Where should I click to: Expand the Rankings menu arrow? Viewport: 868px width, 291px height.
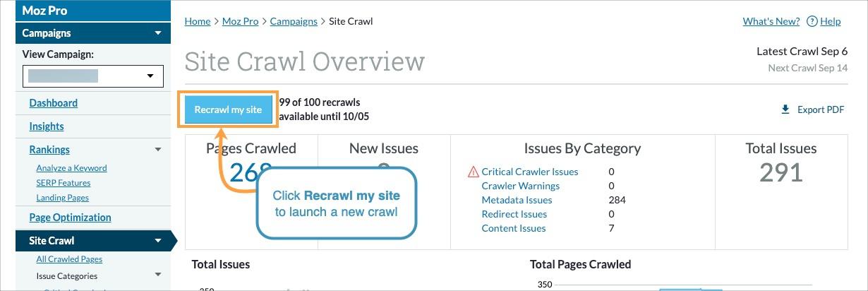[157, 150]
